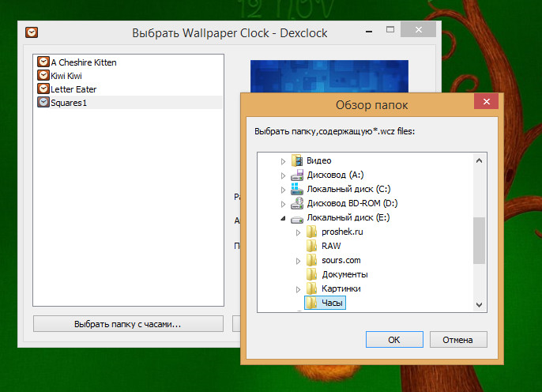Select Дисковод (A:) in the tree
The height and width of the screenshot is (392, 542).
(x=335, y=175)
